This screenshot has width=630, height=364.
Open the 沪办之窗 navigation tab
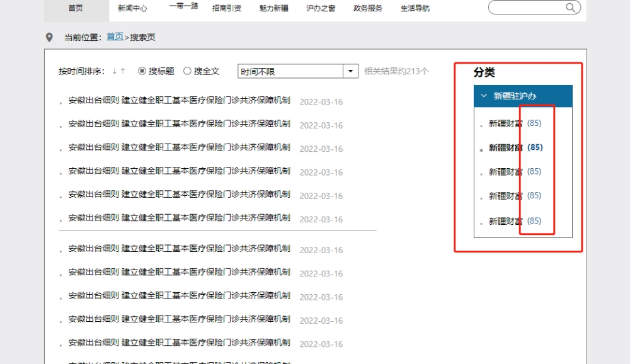pyautogui.click(x=321, y=8)
